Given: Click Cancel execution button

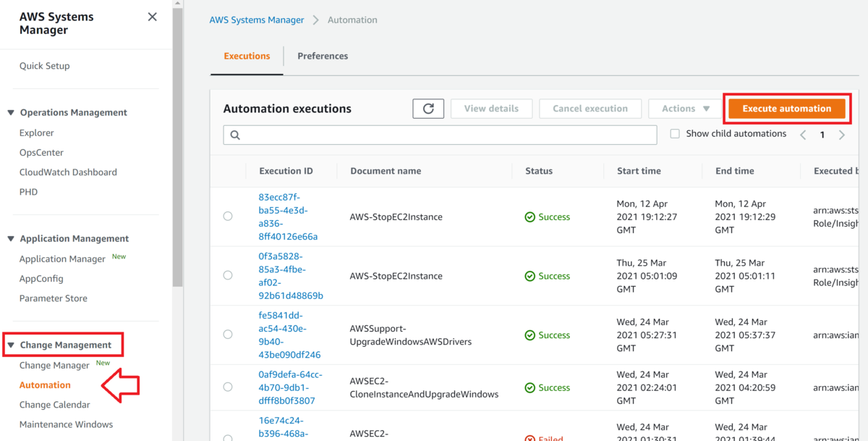Looking at the screenshot, I should [590, 109].
